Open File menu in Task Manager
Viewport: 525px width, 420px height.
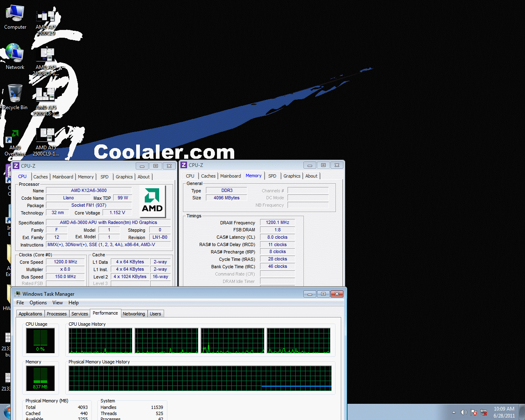pyautogui.click(x=20, y=303)
